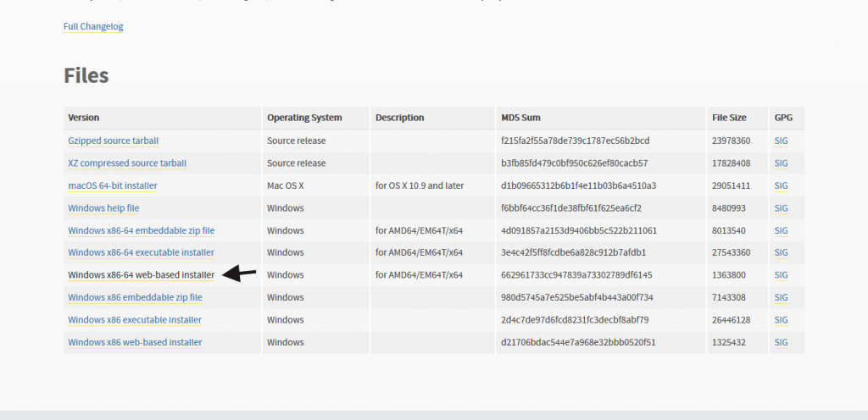The width and height of the screenshot is (868, 420).
Task: Open SIG link for XZ compressed tarball
Action: 781,163
